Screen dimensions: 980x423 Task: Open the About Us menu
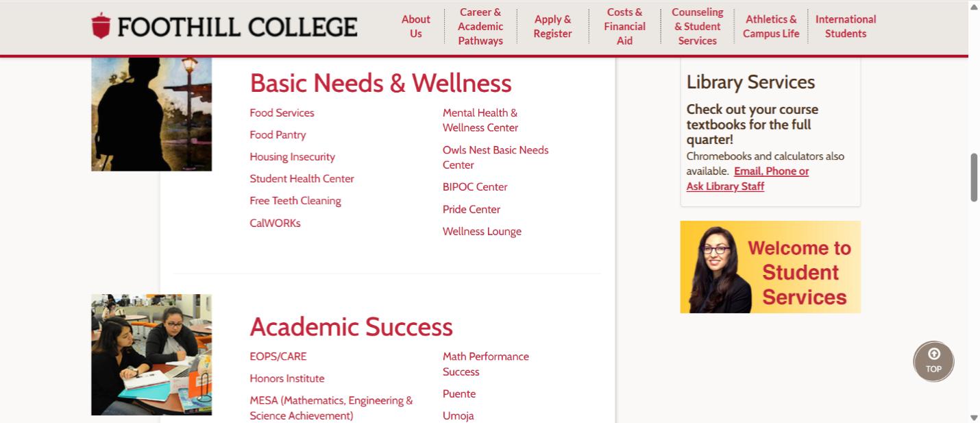pyautogui.click(x=415, y=26)
